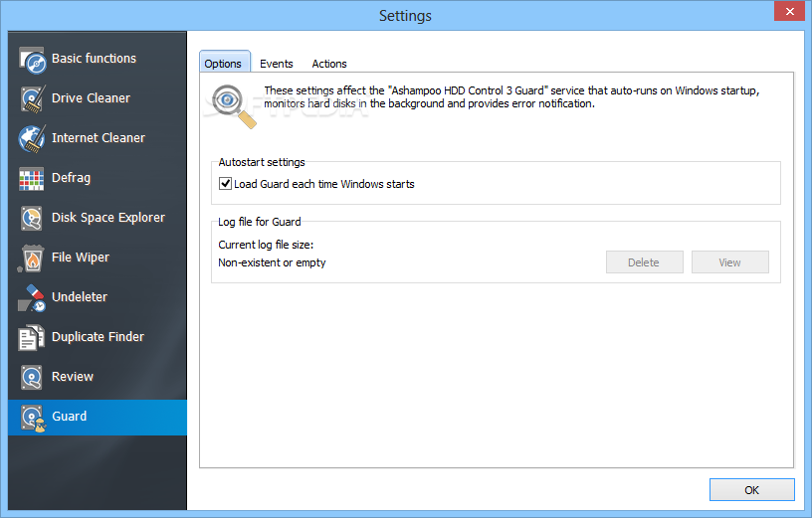This screenshot has width=812, height=518.
Task: Click the Guard service description text
Action: (x=511, y=96)
